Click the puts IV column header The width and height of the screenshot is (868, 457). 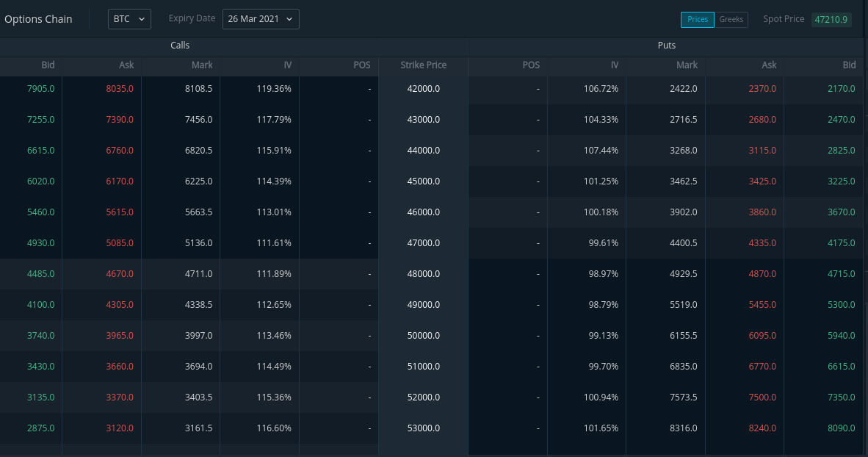point(615,65)
